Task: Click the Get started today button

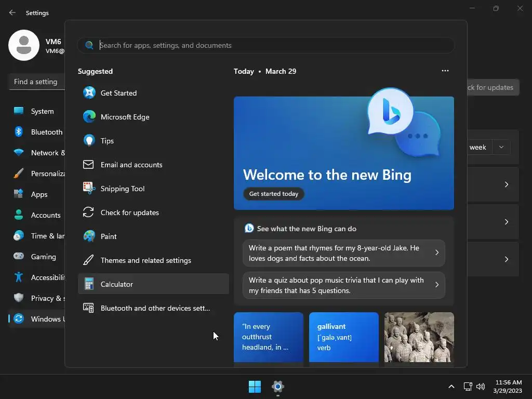Action: pos(273,194)
